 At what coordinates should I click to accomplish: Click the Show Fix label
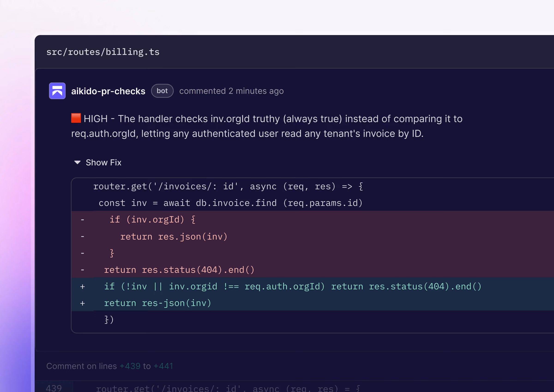(x=103, y=162)
